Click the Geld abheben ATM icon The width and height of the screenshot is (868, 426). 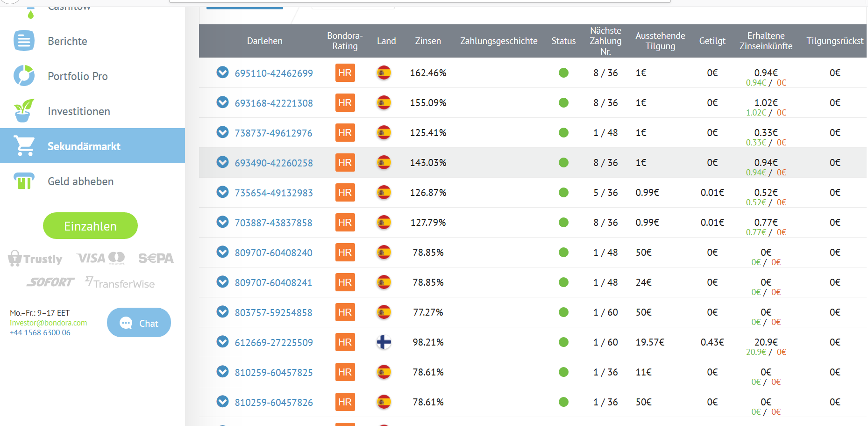[x=24, y=181]
